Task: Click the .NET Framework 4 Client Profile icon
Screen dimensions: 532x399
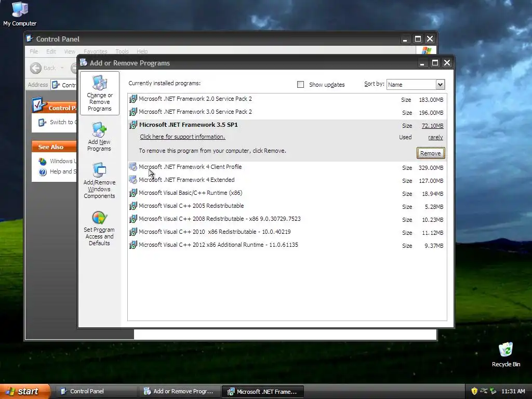Action: pos(133,167)
